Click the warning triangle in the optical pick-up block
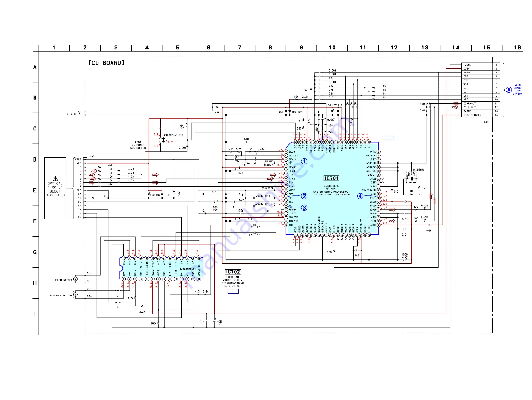Screen dimensions: 532x400 pyautogui.click(x=55, y=179)
